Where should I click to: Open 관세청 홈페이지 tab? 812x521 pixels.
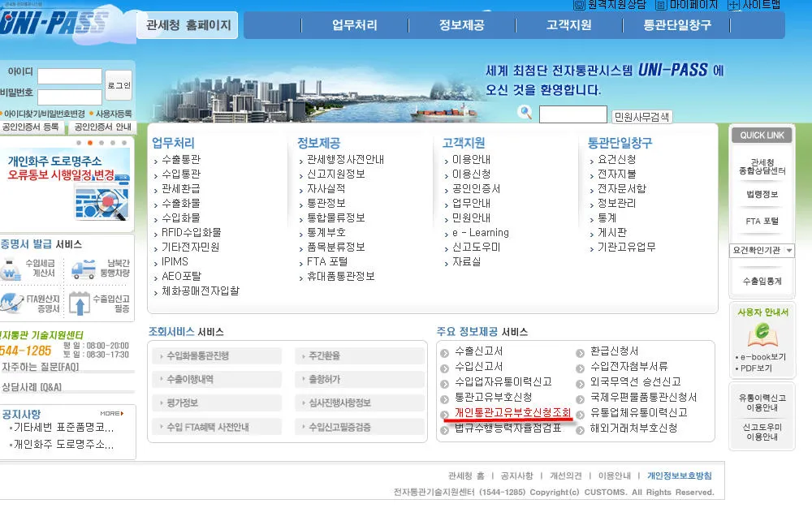pyautogui.click(x=188, y=25)
